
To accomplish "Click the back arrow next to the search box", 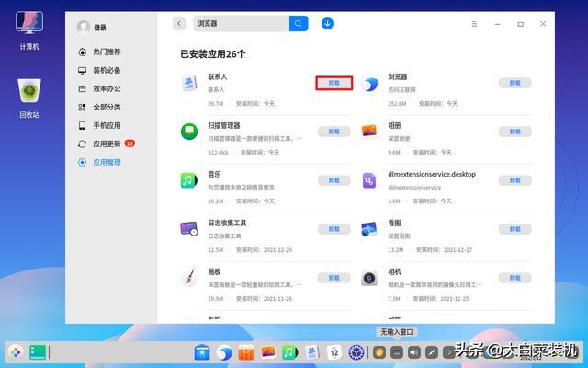I will click(x=179, y=24).
